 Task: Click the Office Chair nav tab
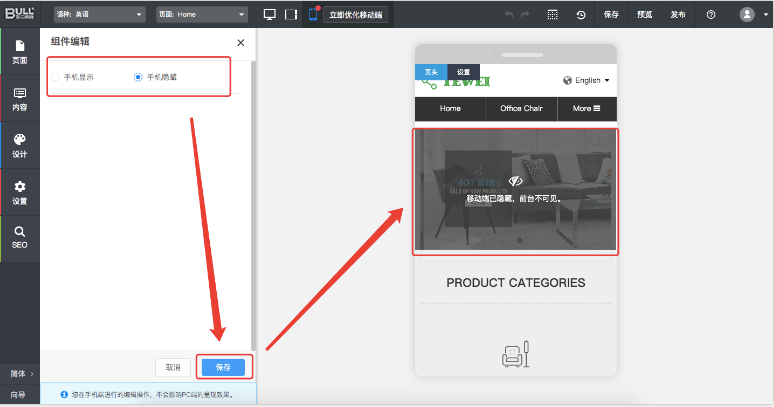pyautogui.click(x=521, y=108)
